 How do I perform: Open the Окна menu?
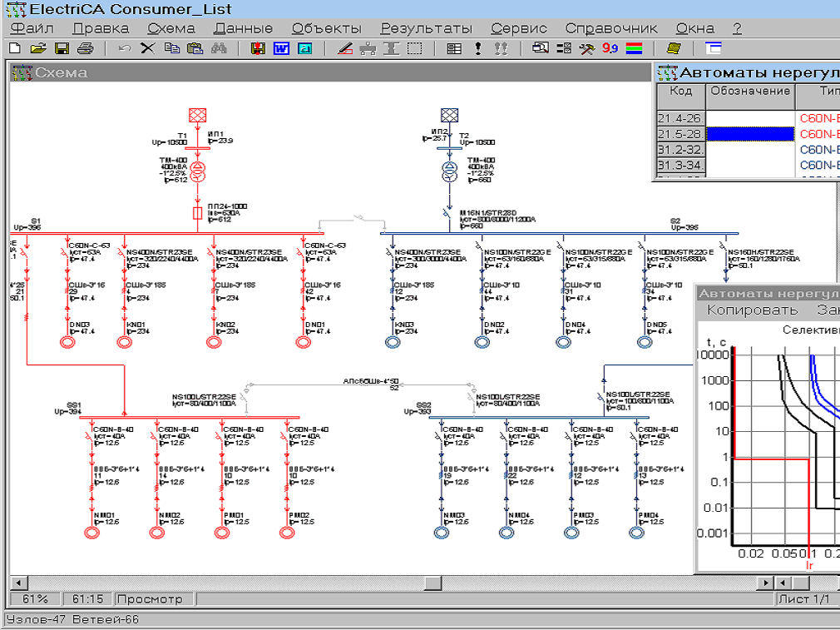point(694,28)
